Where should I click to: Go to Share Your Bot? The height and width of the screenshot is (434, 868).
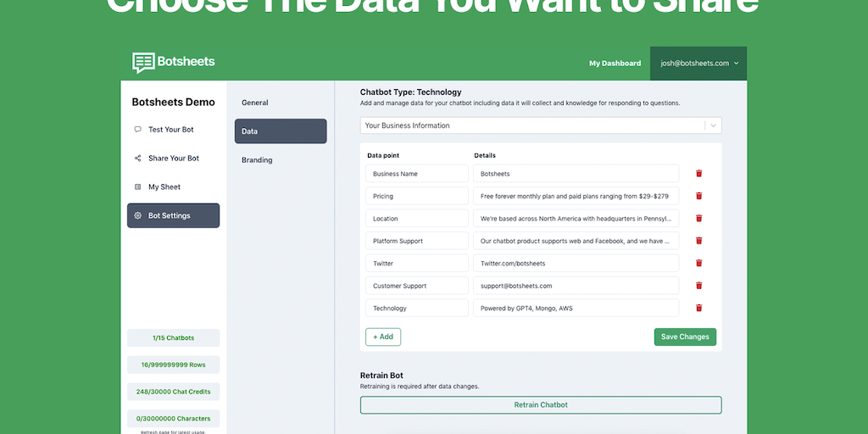click(x=173, y=159)
